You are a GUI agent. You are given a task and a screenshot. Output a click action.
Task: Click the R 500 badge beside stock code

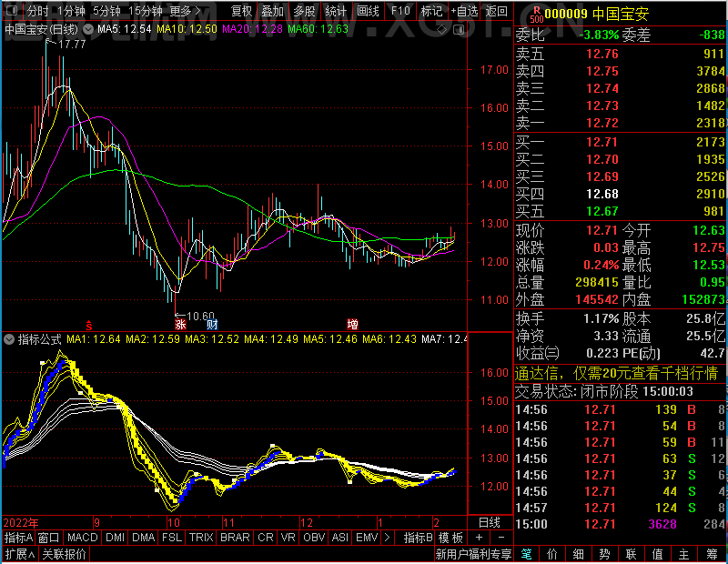[536, 15]
